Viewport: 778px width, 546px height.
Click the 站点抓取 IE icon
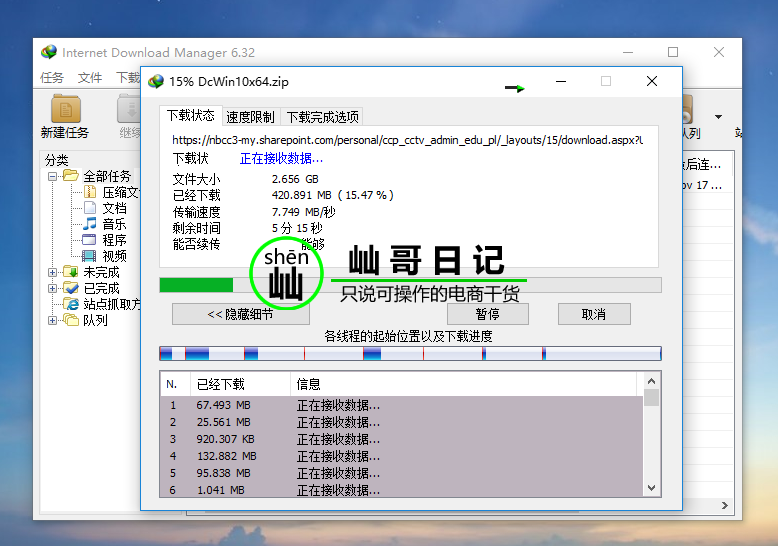click(x=71, y=304)
